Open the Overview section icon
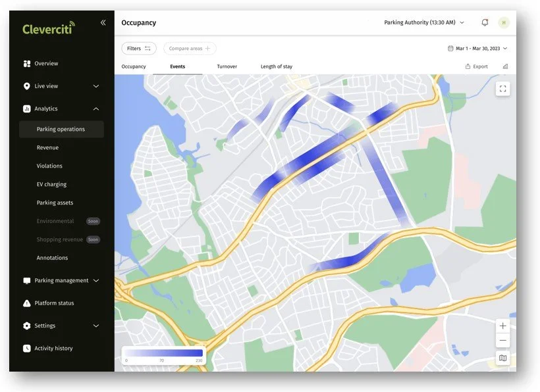The image size is (540, 392). [x=26, y=63]
